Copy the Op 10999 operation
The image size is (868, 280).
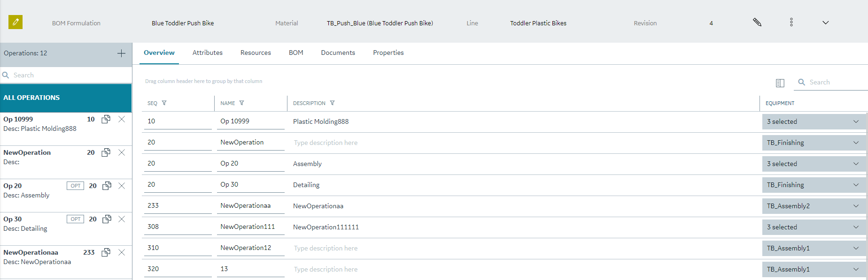[x=106, y=119]
